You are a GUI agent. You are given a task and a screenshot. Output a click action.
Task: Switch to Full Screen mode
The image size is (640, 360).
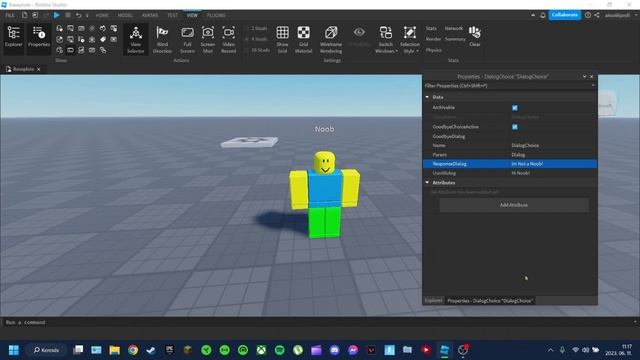click(x=187, y=39)
